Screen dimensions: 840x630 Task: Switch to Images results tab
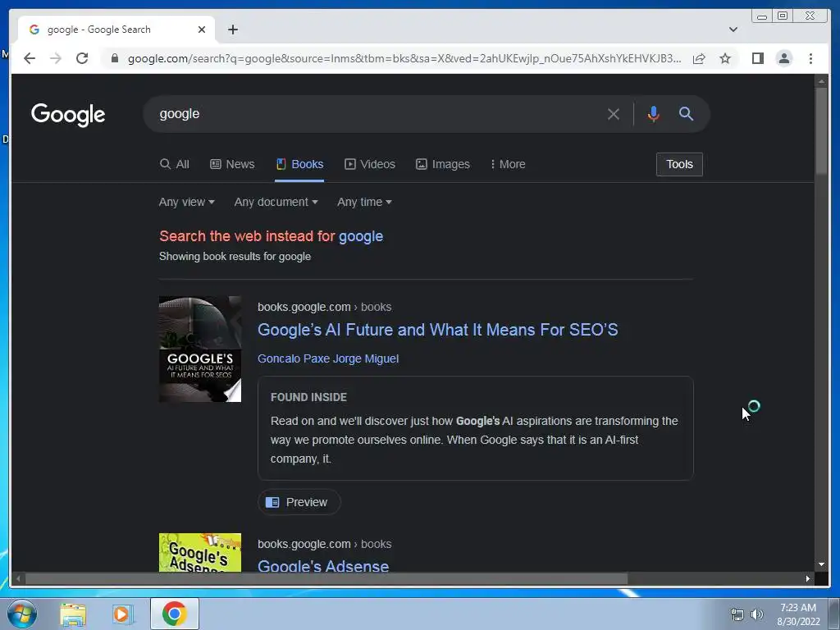coord(443,164)
